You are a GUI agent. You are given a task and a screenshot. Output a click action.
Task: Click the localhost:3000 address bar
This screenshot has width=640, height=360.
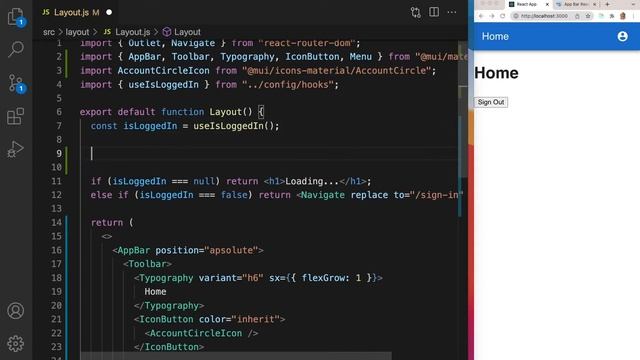(544, 16)
